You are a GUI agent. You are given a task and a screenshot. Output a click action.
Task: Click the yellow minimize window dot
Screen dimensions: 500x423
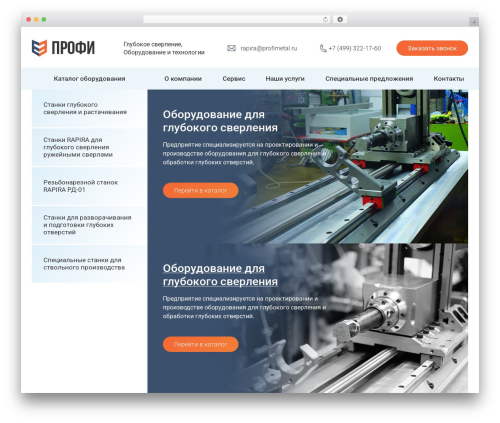(36, 19)
